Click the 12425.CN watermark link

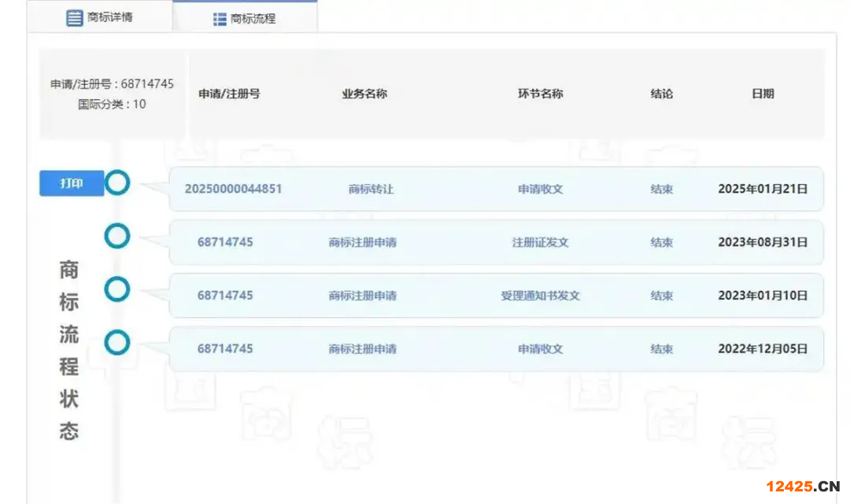tap(803, 486)
